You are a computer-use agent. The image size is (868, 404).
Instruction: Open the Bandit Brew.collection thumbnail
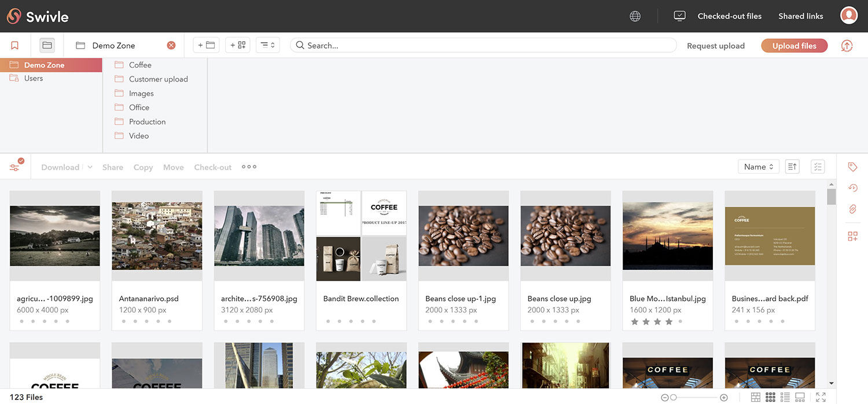point(361,236)
